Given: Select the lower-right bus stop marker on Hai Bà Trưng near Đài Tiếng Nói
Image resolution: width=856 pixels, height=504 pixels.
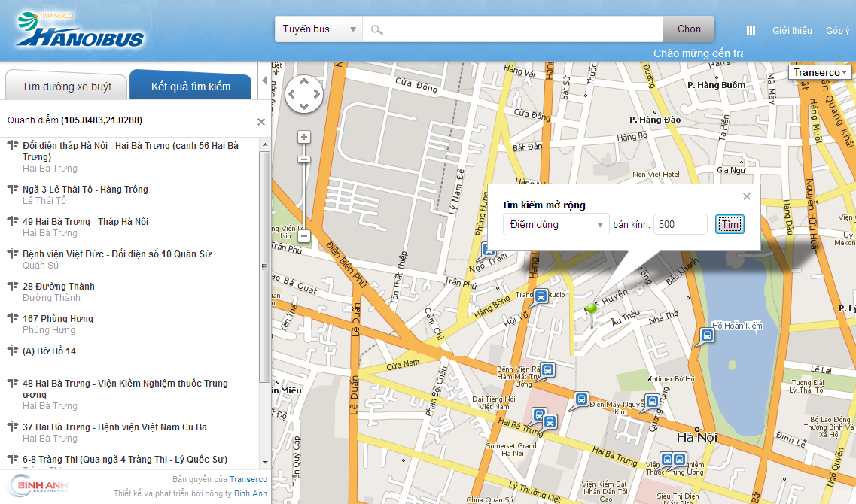Looking at the screenshot, I should point(549,422).
